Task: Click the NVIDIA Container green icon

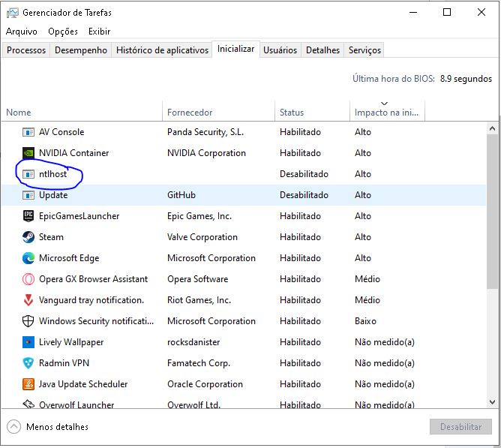Action: [28, 153]
